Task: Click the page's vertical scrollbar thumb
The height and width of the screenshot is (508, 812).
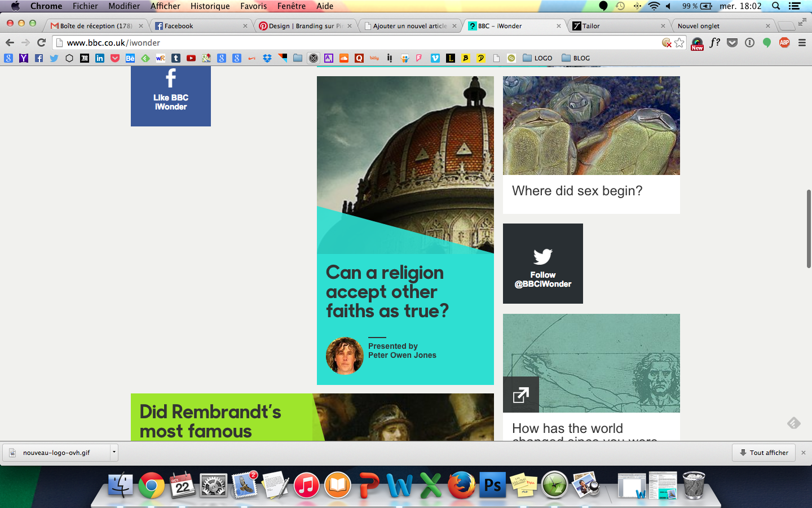Action: coord(809,229)
